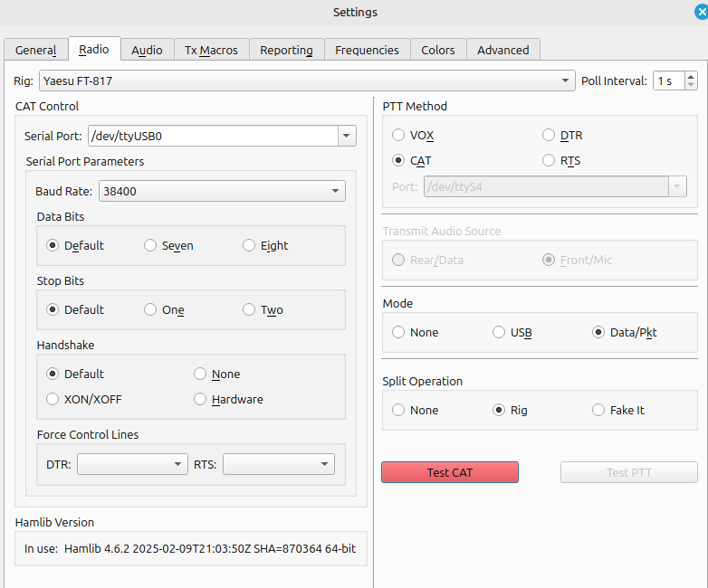Open the RTS force control dropdown

[x=279, y=464]
